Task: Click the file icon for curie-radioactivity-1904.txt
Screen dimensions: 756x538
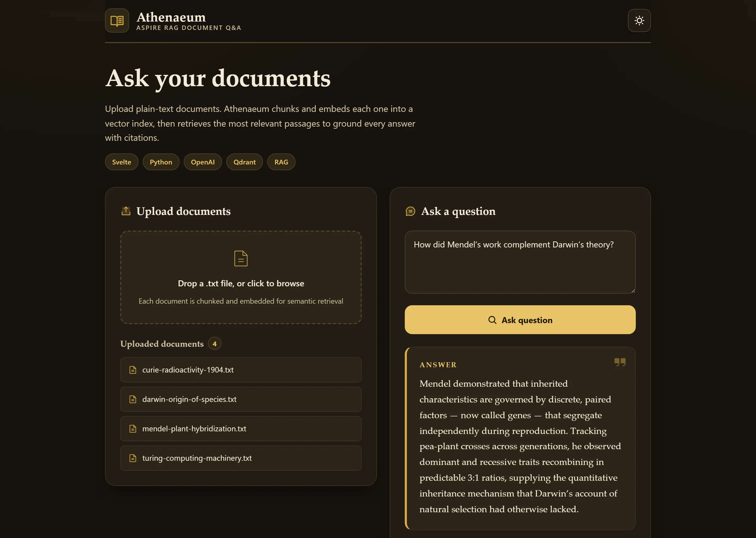Action: [133, 370]
